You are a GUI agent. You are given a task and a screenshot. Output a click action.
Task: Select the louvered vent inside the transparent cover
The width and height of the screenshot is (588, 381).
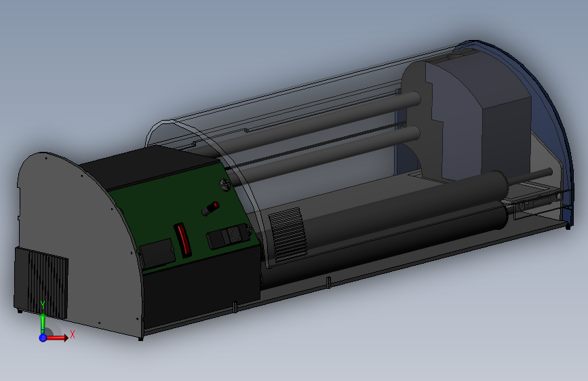pos(288,235)
